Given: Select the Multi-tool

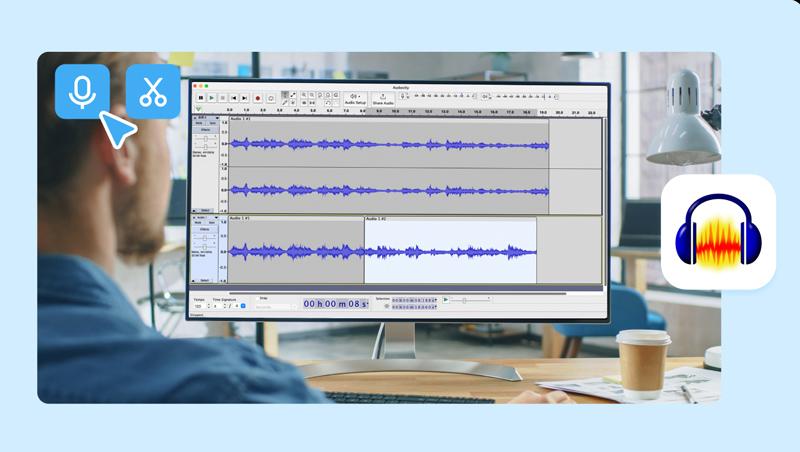Looking at the screenshot, I should pos(293,103).
